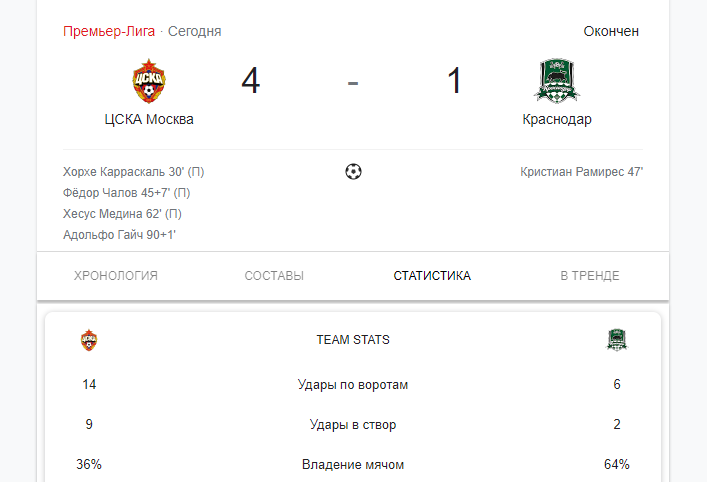707x482 pixels.
Task: Click the soccer ball goals icon
Action: [x=353, y=171]
